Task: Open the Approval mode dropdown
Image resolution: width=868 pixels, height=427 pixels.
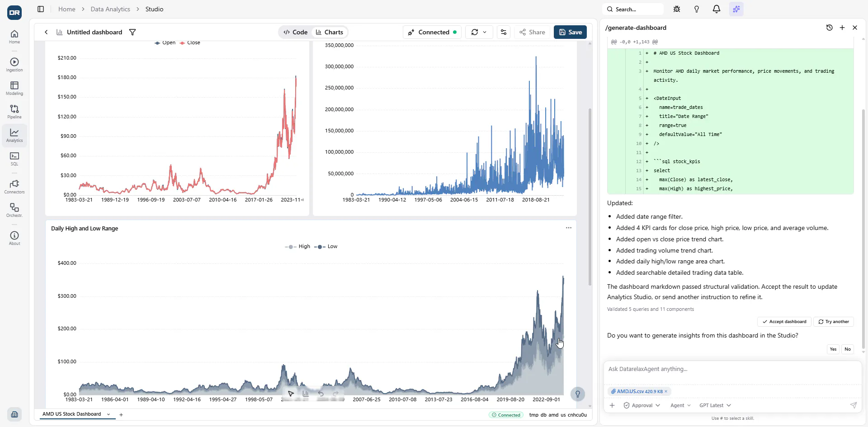Action: point(642,405)
